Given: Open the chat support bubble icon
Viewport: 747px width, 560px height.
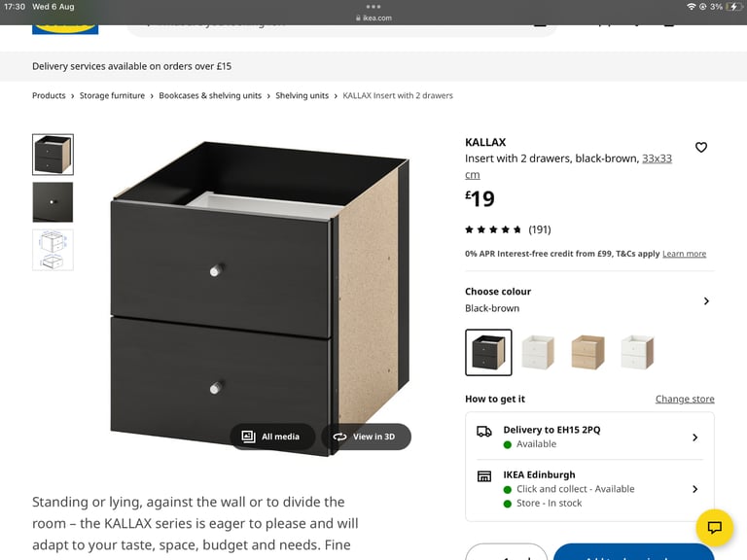Looking at the screenshot, I should (x=714, y=527).
